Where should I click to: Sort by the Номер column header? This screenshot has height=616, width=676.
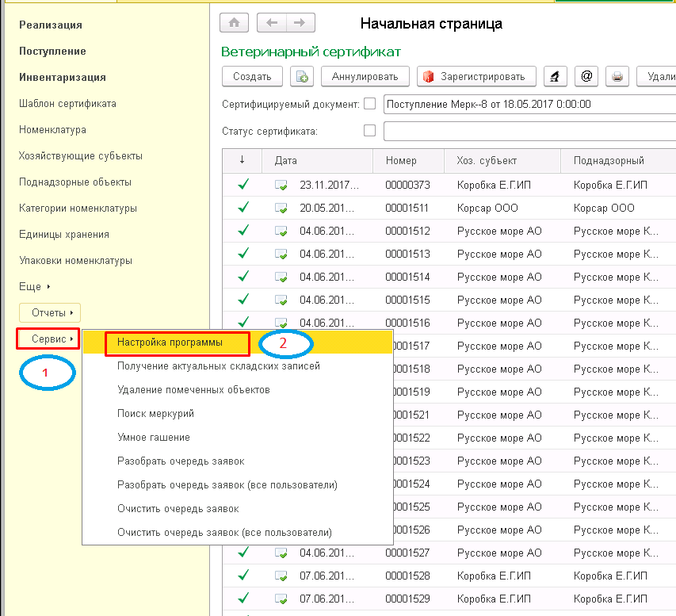pos(408,160)
